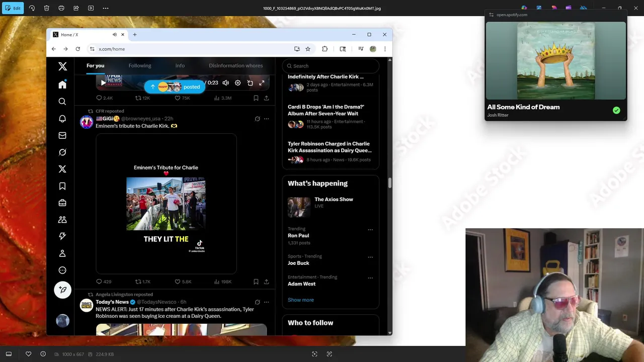Screen dimensions: 644x362
Task: Open Explore search icon in X sidebar
Action: pos(62,102)
